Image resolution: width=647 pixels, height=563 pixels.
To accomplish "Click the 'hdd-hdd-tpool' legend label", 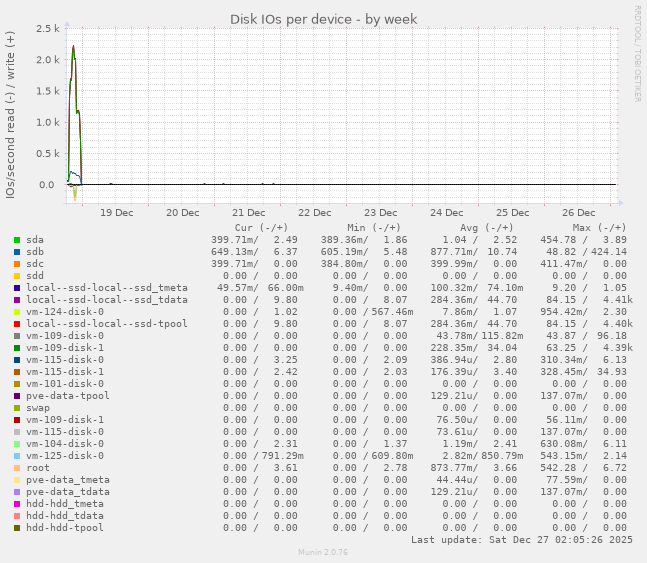I will point(65,528).
